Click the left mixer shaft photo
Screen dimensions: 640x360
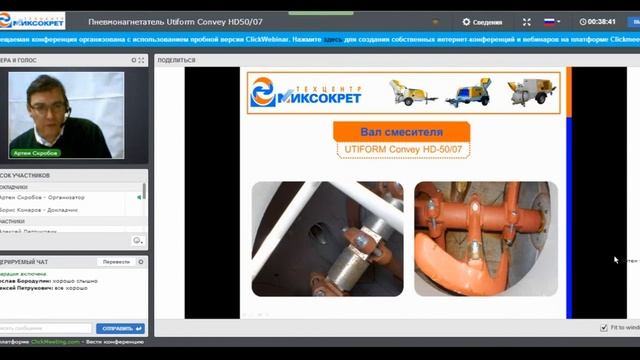(x=327, y=239)
